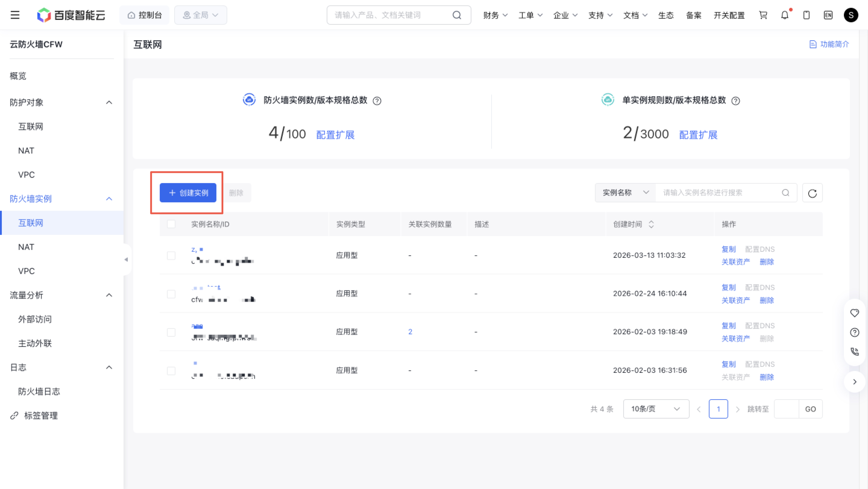Screen dimensions: 868x489
Task: Collapse the 日志 sidebar group
Action: point(109,367)
